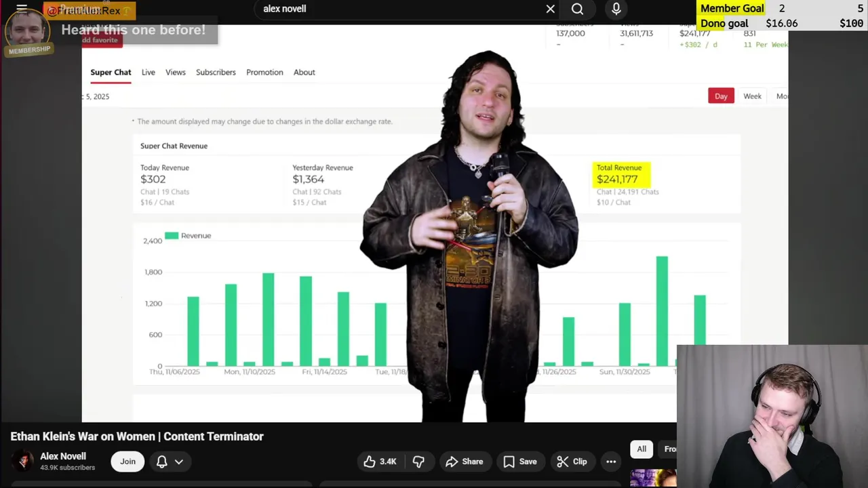Click the video title text

tap(137, 436)
